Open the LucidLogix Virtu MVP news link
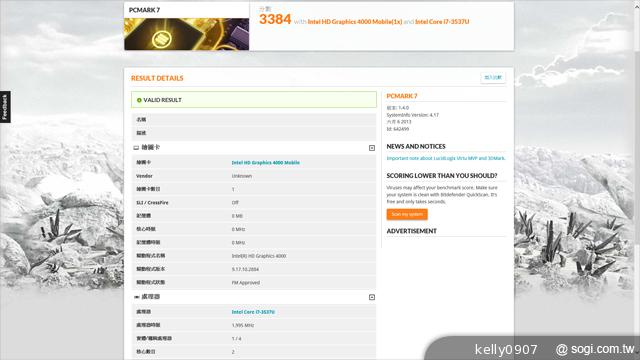Viewport: 640px width, 360px height. click(x=446, y=158)
